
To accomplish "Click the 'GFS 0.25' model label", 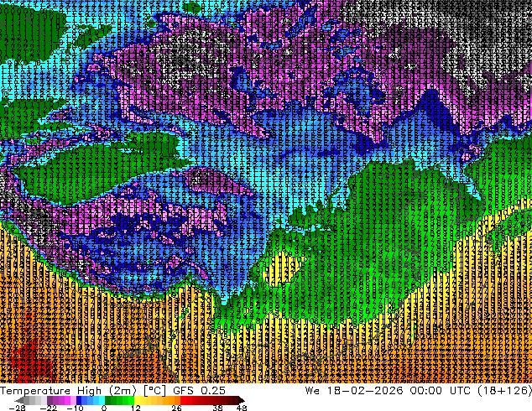I will (x=199, y=391).
